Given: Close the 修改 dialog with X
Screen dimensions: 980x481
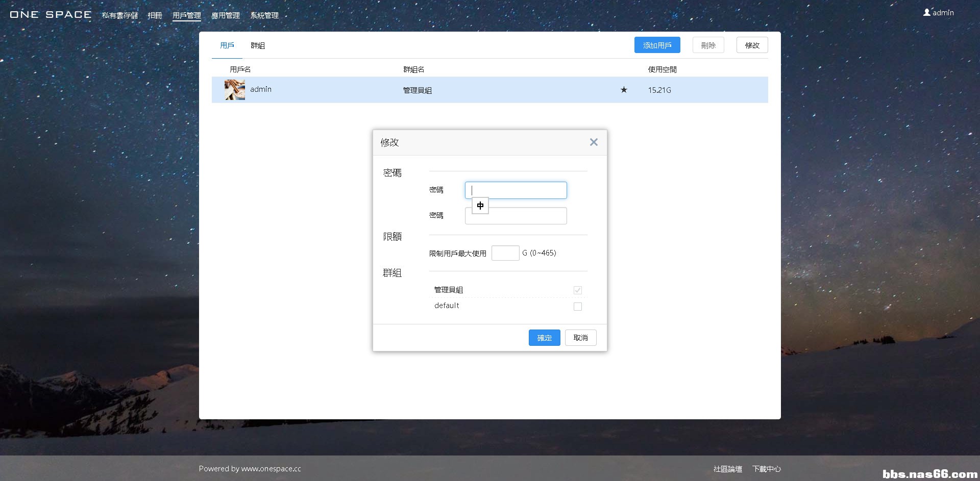Looking at the screenshot, I should coord(593,142).
